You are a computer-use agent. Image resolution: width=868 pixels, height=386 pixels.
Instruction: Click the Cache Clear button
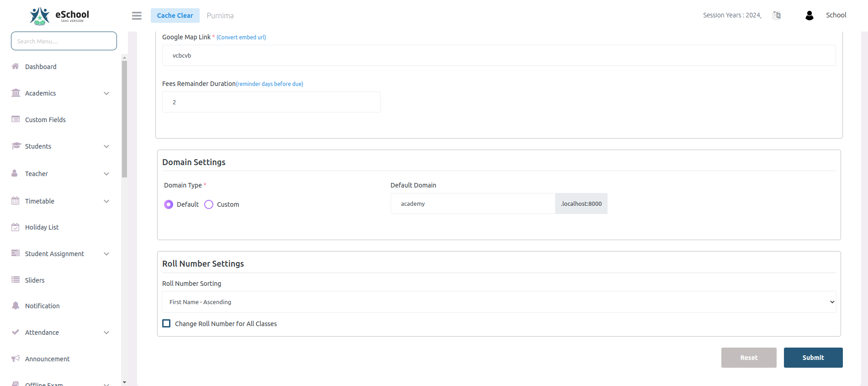[175, 16]
